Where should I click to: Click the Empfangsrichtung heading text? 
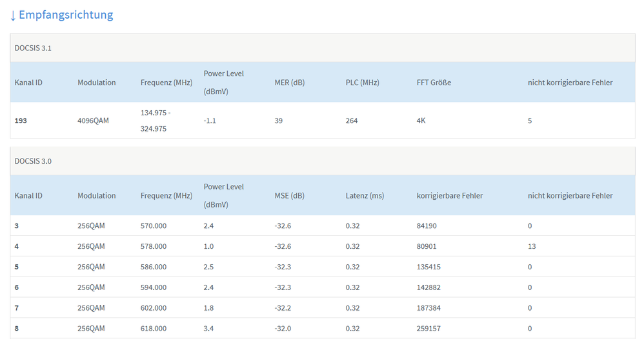(x=66, y=15)
